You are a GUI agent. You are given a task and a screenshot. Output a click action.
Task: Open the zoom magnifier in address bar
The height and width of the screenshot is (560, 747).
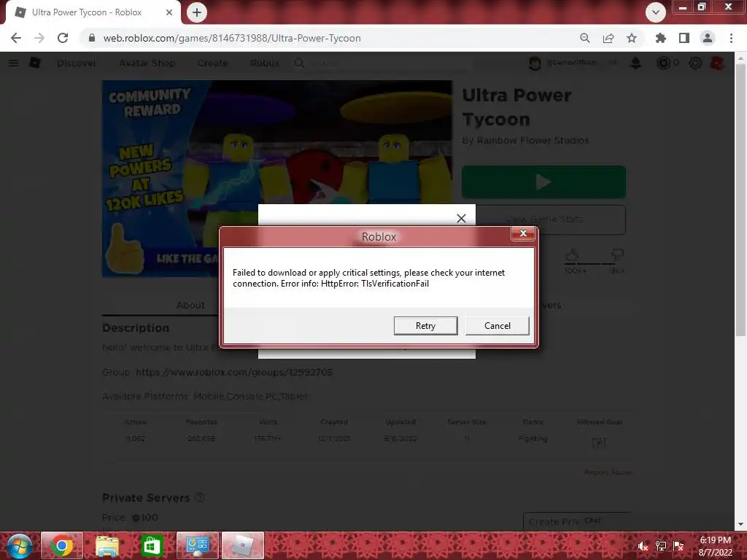point(584,38)
